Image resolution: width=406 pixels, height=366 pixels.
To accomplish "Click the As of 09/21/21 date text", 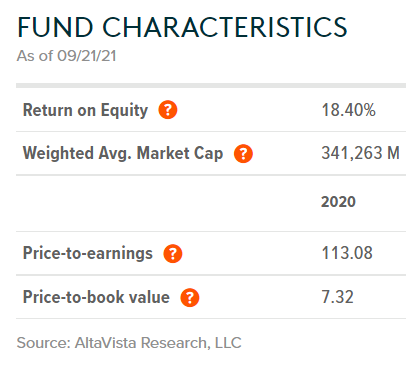I will coord(67,56).
